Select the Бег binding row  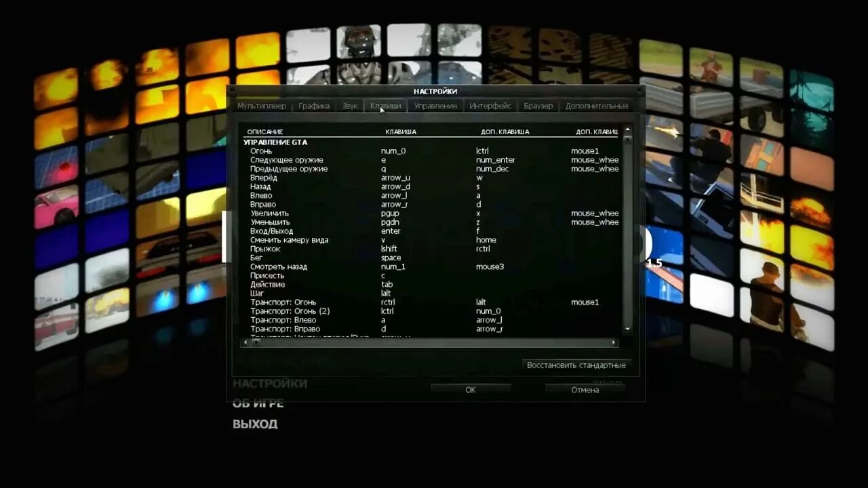tap(431, 258)
